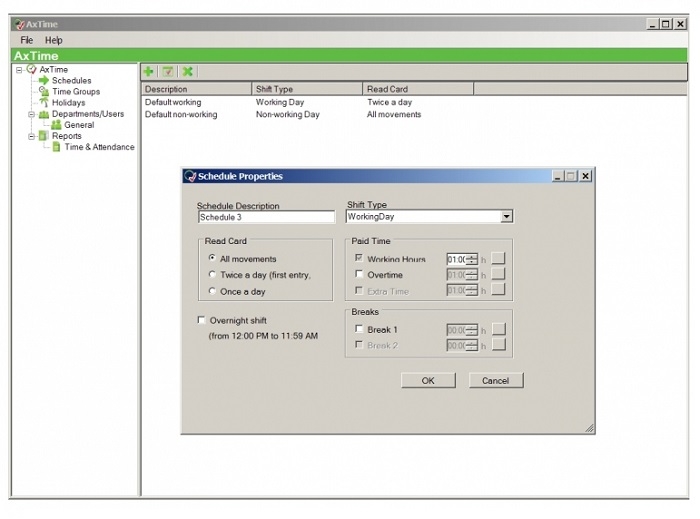The image size is (700, 519).
Task: Open the File menu
Action: [x=27, y=40]
